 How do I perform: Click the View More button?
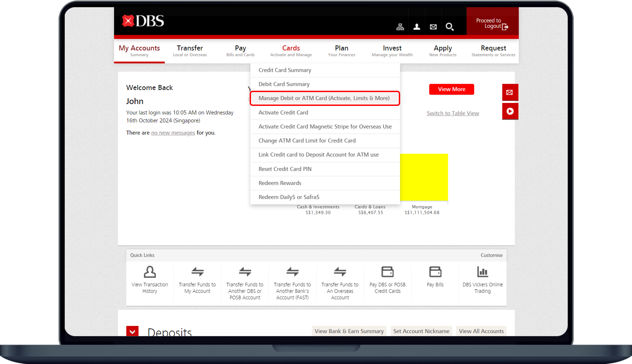451,89
